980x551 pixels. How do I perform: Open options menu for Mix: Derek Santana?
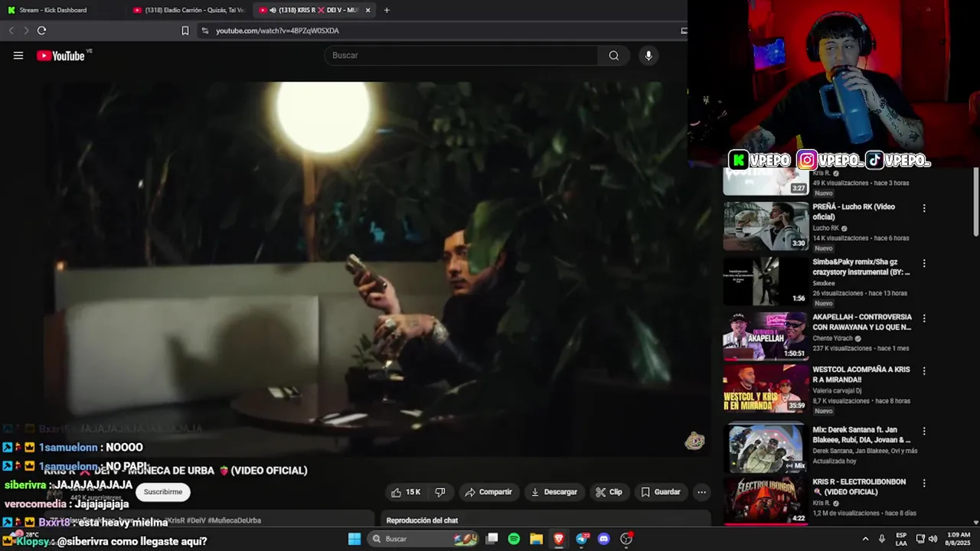pyautogui.click(x=924, y=432)
